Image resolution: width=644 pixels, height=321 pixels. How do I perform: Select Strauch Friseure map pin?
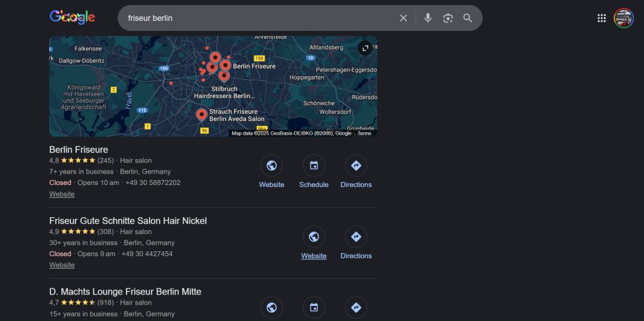[201, 115]
